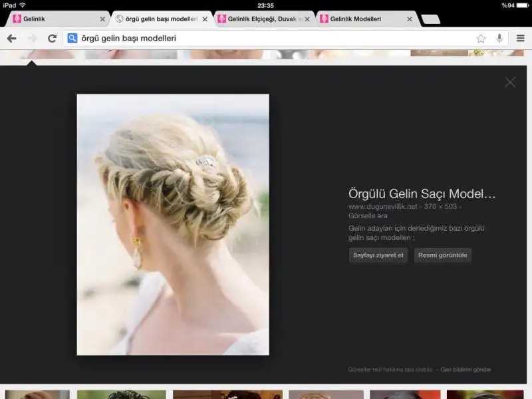Open the Chrome hamburger menu
This screenshot has height=399, width=532.
click(521, 39)
